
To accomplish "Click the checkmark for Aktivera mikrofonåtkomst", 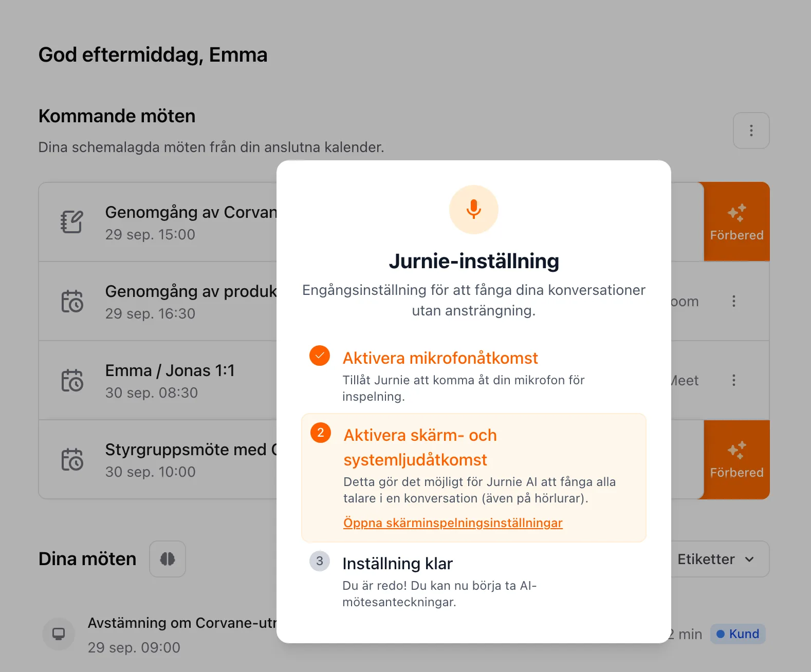I will [320, 356].
